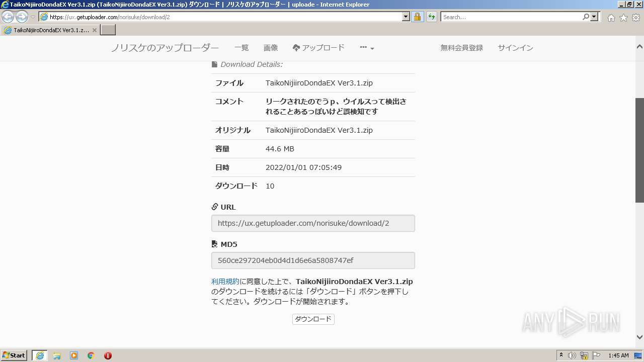Click the address bar URL field
The image size is (644, 362).
(x=225, y=17)
